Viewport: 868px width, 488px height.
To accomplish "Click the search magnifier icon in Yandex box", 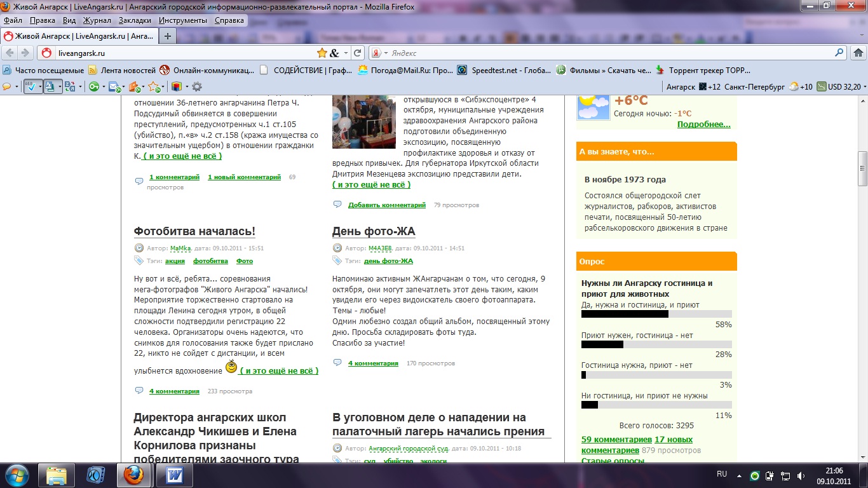I will (x=839, y=53).
